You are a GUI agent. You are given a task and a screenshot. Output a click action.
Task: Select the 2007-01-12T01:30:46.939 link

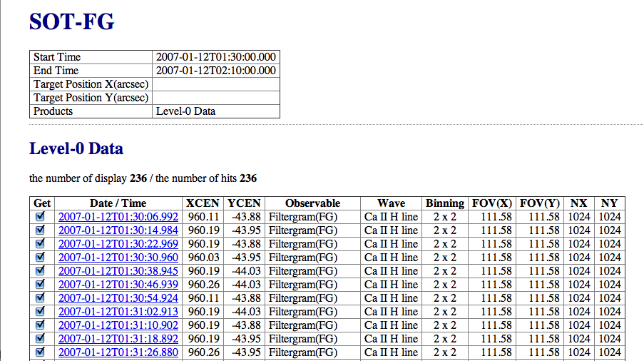[118, 285]
